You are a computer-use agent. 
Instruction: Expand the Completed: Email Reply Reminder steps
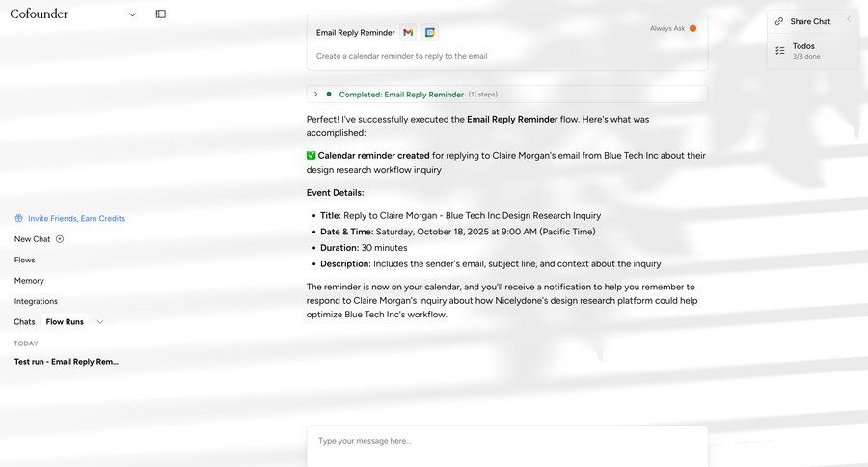[316, 94]
